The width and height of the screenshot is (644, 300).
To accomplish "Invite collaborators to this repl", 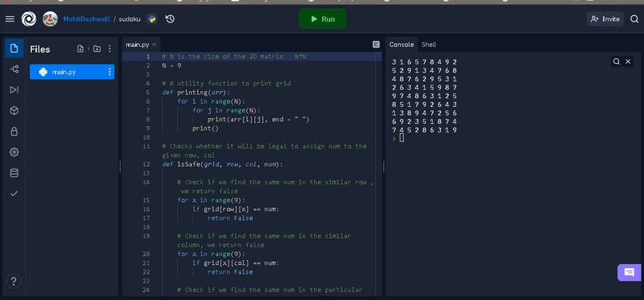I will [605, 19].
